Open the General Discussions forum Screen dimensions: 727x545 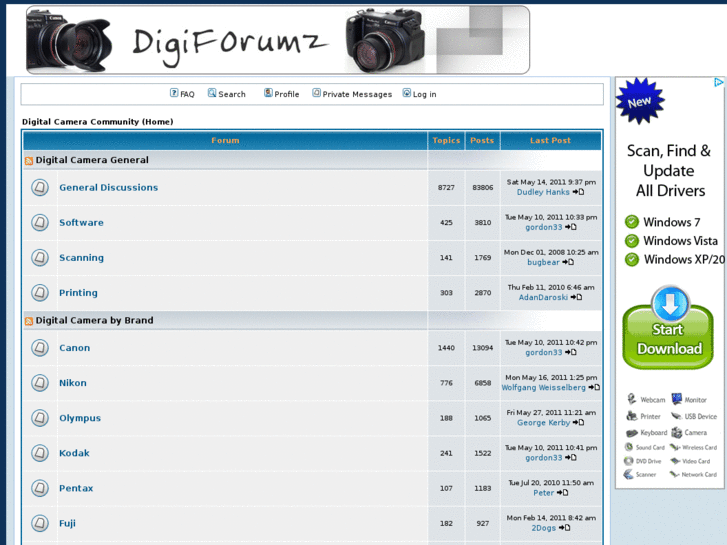click(x=108, y=187)
